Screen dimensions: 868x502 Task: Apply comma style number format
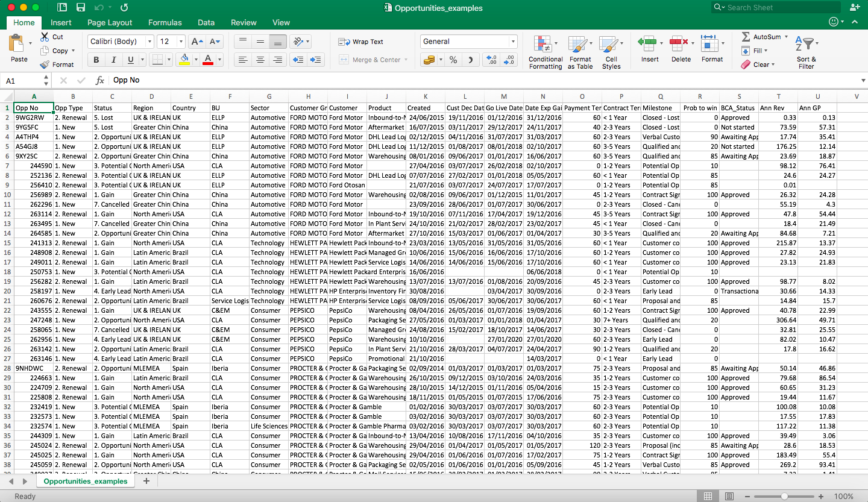click(470, 60)
